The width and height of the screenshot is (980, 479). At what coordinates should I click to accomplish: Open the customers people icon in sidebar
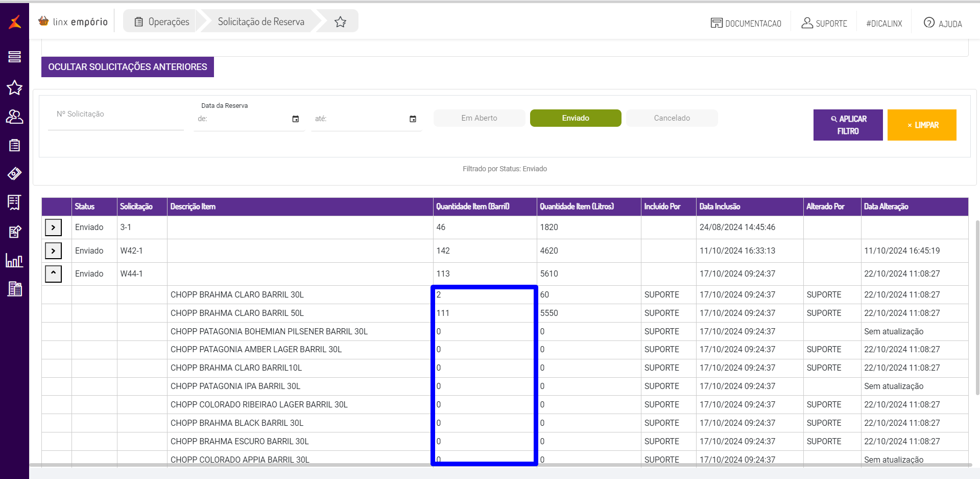click(x=14, y=117)
